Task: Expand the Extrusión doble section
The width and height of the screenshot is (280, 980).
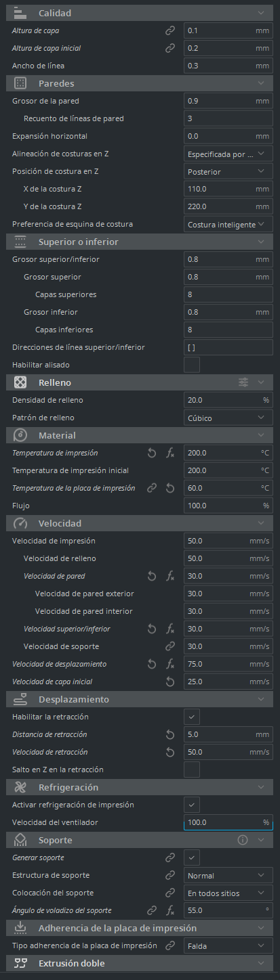Action: point(140,963)
